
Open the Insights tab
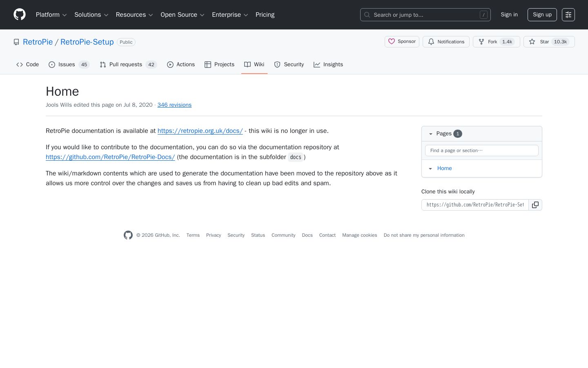(328, 65)
